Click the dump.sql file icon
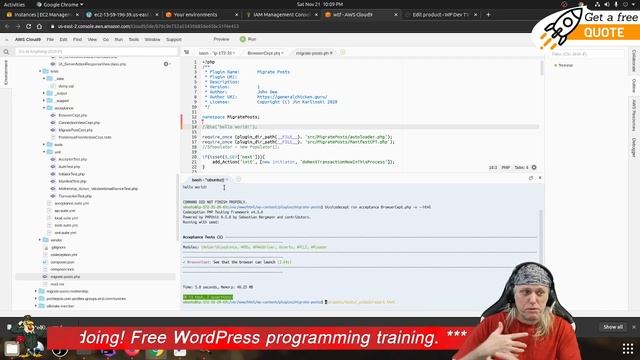This screenshot has width=640, height=360. (53, 86)
